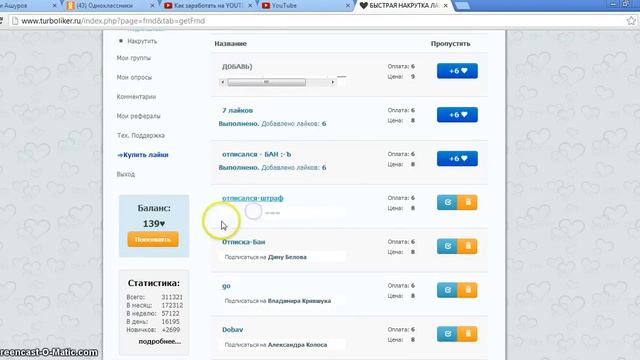Click left arrow of ДОБАВЬ) scrollbar
Viewport: 640px width, 360px height.
[222, 82]
